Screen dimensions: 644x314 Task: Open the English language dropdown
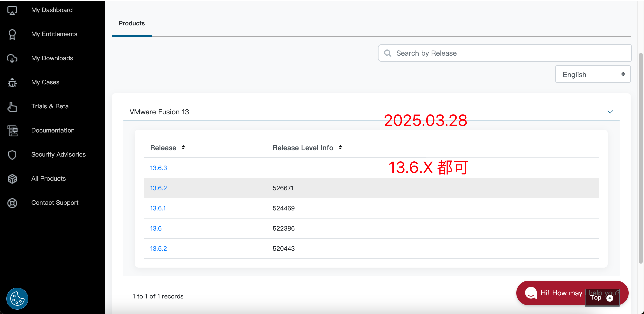(x=593, y=74)
